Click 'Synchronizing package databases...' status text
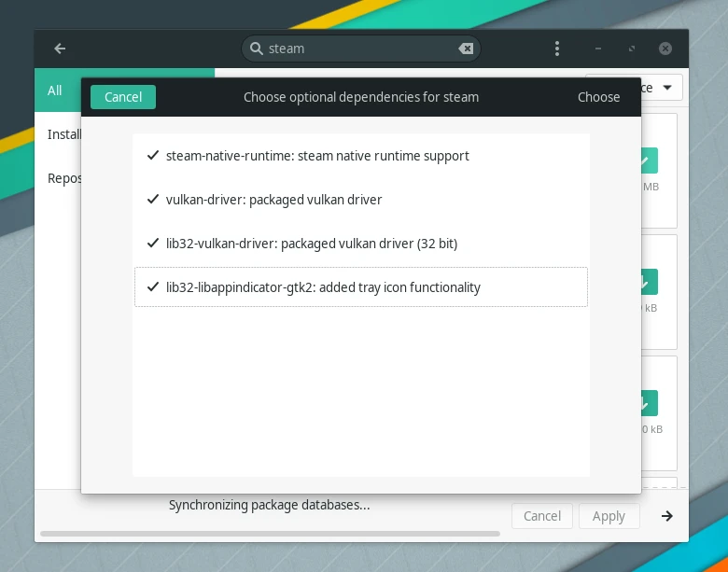The width and height of the screenshot is (728, 572). click(270, 505)
